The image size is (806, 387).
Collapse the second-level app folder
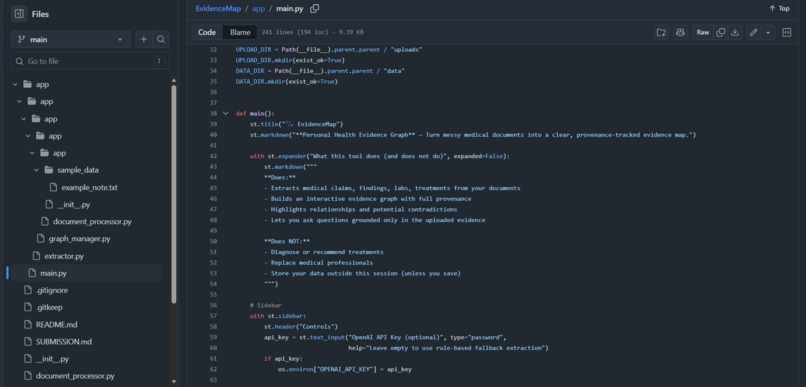tap(20, 101)
